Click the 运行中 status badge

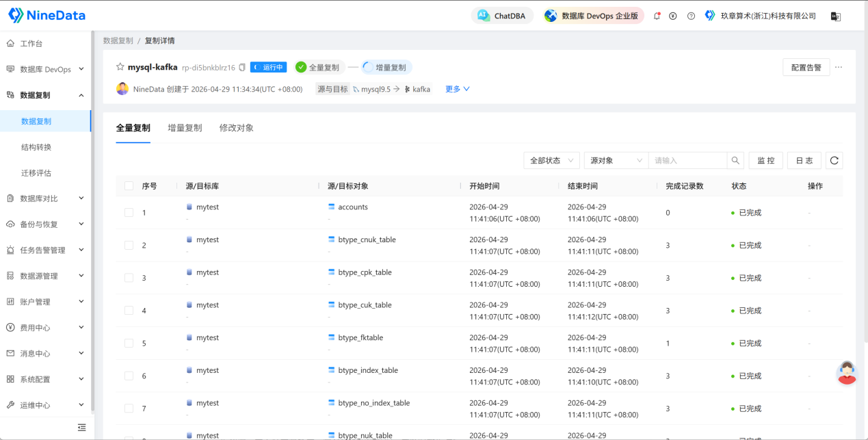[268, 67]
